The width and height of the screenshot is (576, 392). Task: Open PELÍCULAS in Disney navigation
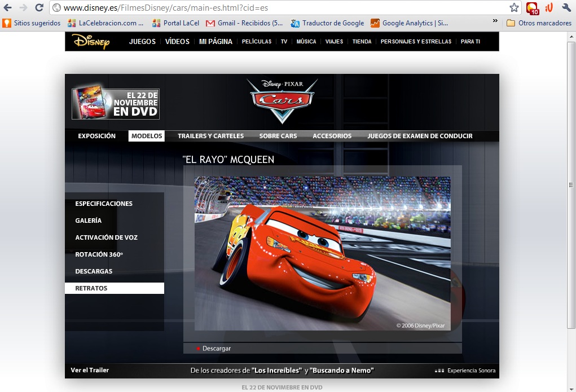(x=257, y=42)
